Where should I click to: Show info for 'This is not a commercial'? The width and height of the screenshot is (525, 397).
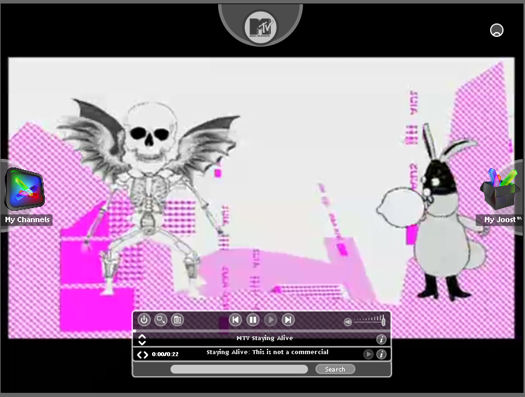[x=381, y=354]
